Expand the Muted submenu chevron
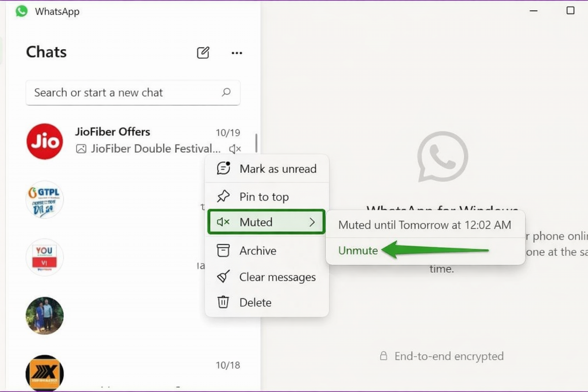 (x=312, y=222)
